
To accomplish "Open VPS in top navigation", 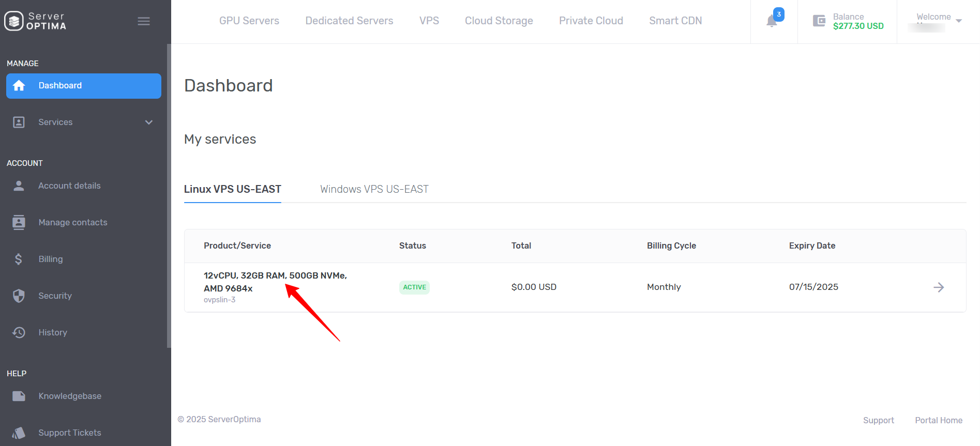I will click(429, 21).
